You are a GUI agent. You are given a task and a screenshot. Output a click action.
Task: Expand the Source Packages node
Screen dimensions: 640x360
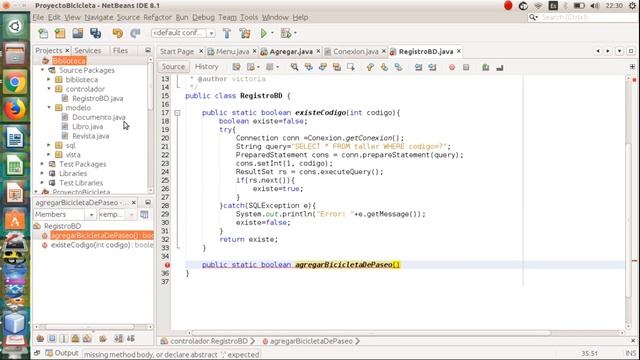tap(42, 70)
